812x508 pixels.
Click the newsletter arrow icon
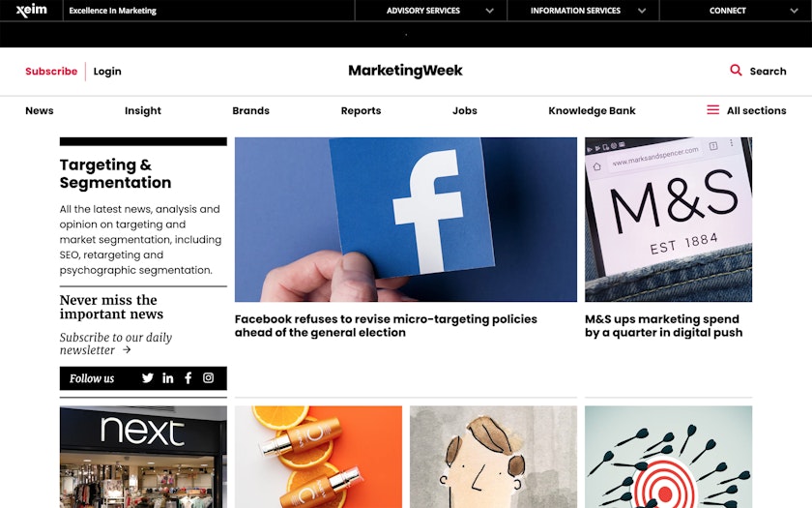(127, 350)
